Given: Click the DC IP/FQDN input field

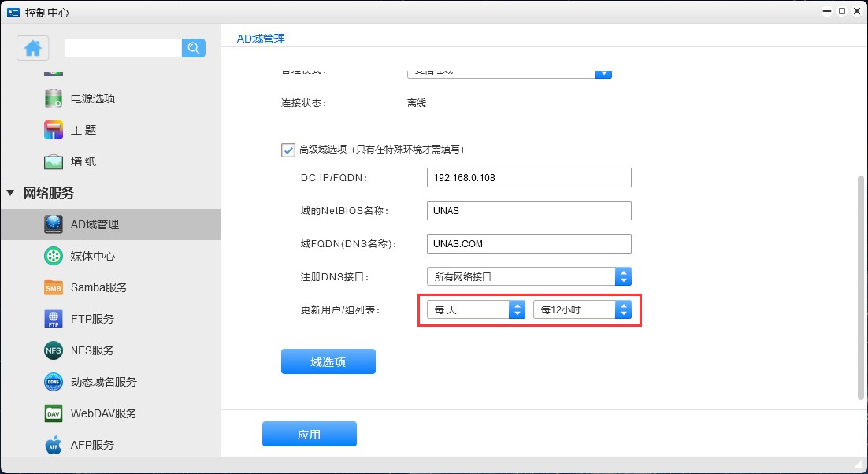Looking at the screenshot, I should 529,177.
